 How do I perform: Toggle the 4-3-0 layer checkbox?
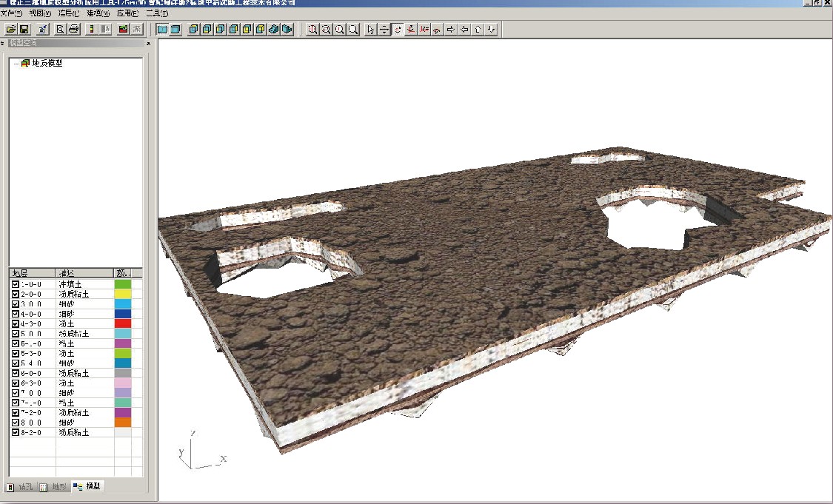16,323
